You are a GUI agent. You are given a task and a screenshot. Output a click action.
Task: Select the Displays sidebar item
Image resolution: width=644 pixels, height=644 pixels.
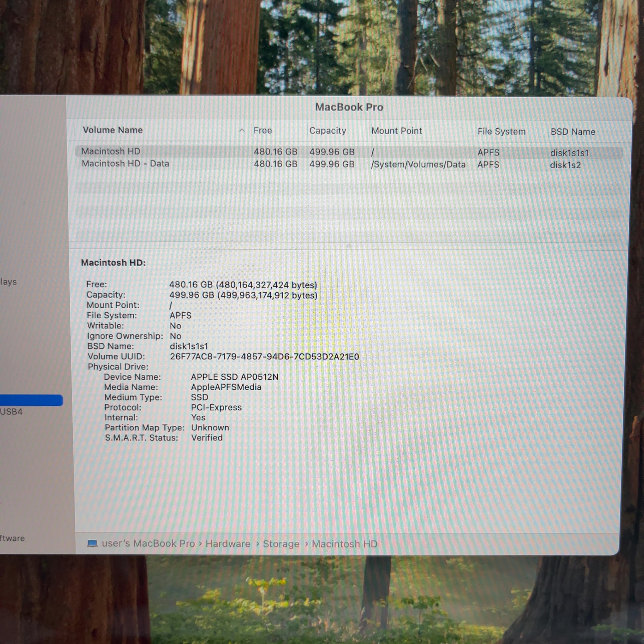click(8, 282)
